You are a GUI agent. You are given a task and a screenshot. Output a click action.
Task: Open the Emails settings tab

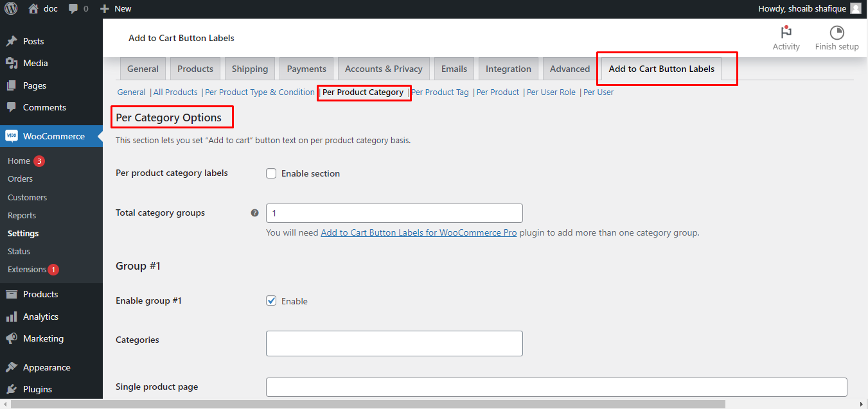point(454,69)
